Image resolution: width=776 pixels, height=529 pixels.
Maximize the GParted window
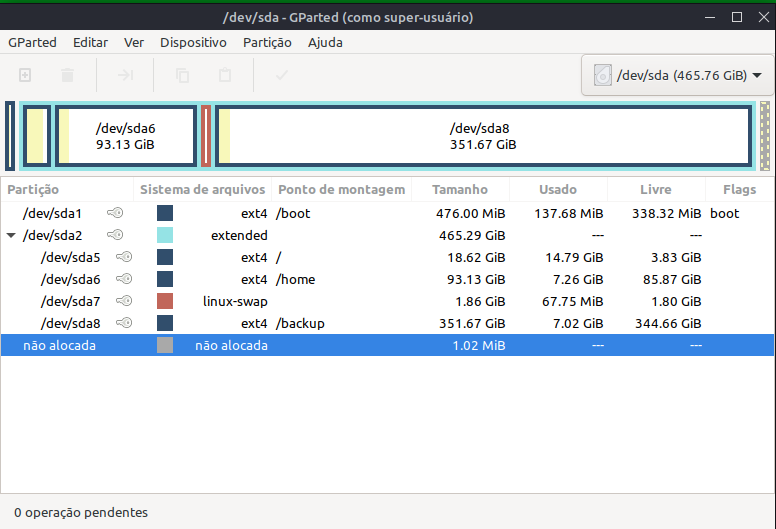[x=737, y=17]
